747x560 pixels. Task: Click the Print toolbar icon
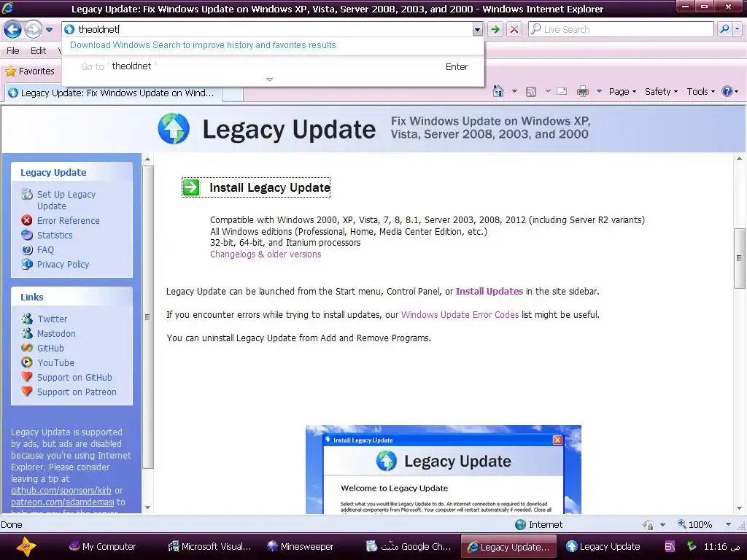582,91
